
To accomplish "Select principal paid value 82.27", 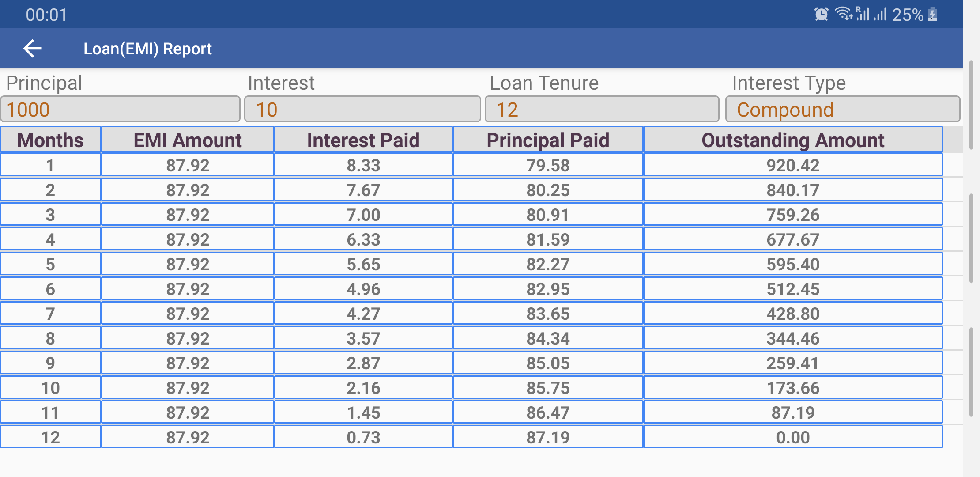I will [x=548, y=264].
